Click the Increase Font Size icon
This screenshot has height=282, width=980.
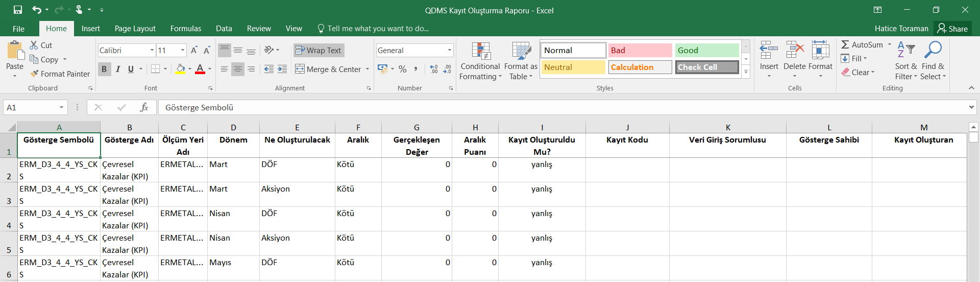pos(194,50)
